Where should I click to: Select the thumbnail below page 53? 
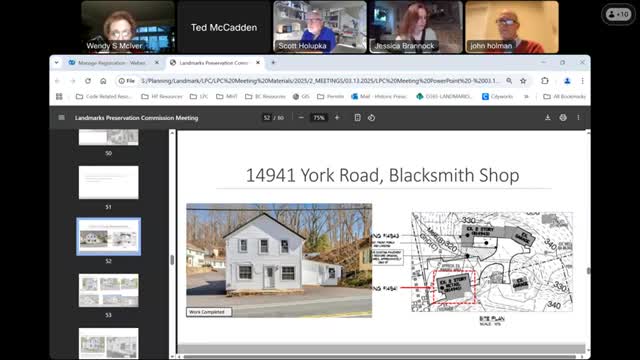pyautogui.click(x=109, y=343)
